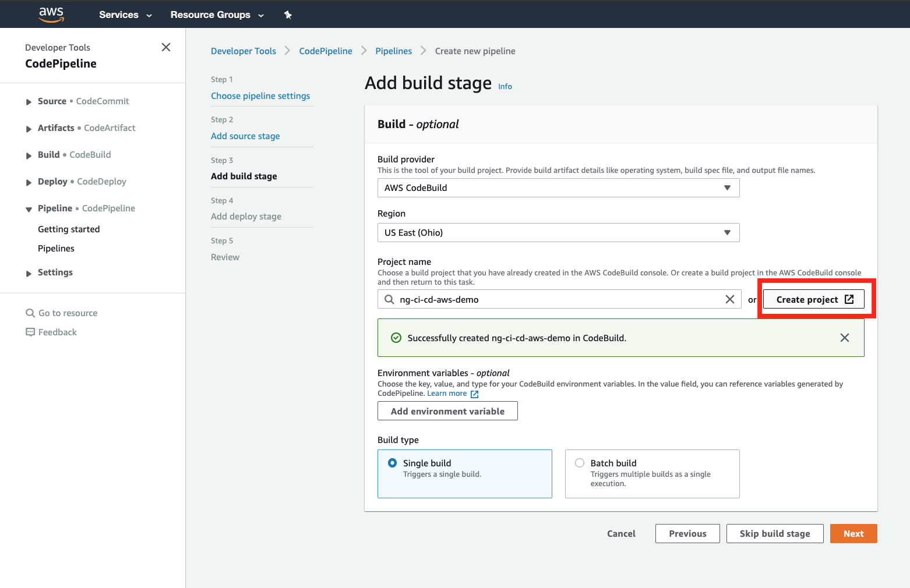Click the AWS logo
This screenshot has width=910, height=588.
coord(51,15)
